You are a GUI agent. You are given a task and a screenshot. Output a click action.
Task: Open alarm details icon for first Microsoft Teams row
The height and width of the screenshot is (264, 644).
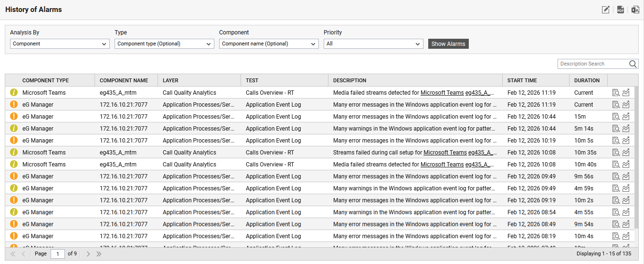click(x=616, y=93)
